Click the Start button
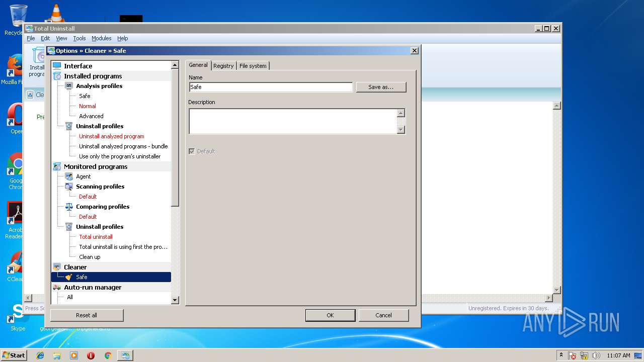The image size is (644, 362). point(14,355)
